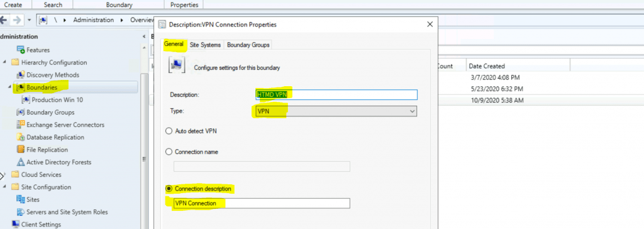Click the Sites node icon
This screenshot has height=229, width=644.
click(x=21, y=199)
